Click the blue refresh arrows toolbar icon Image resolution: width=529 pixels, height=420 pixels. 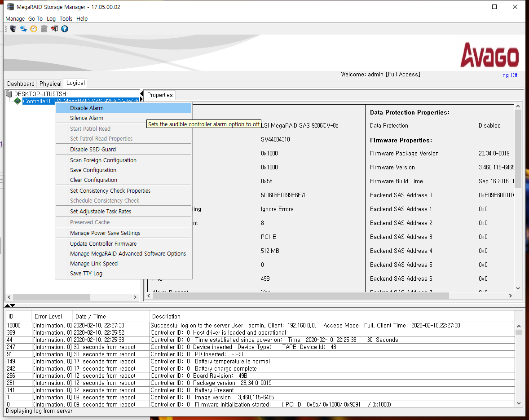click(x=23, y=29)
